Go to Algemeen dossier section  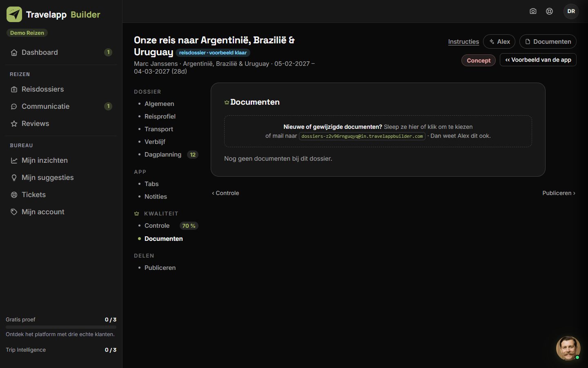[x=159, y=104]
